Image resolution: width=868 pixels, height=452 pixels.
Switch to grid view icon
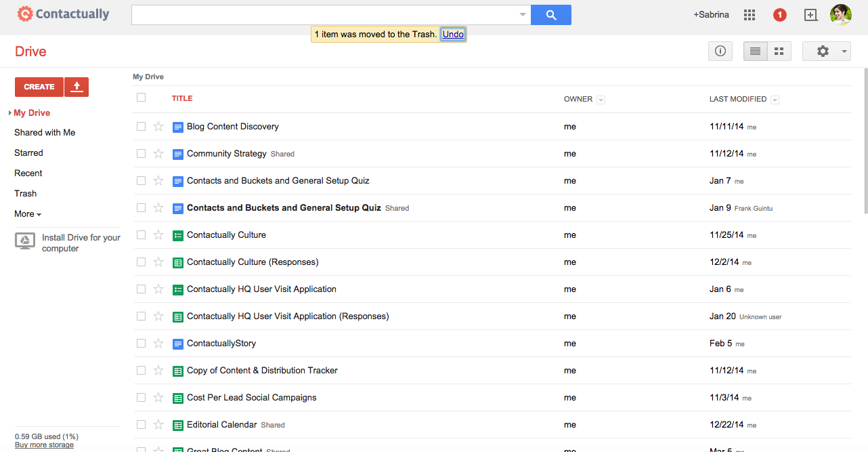[x=779, y=51]
